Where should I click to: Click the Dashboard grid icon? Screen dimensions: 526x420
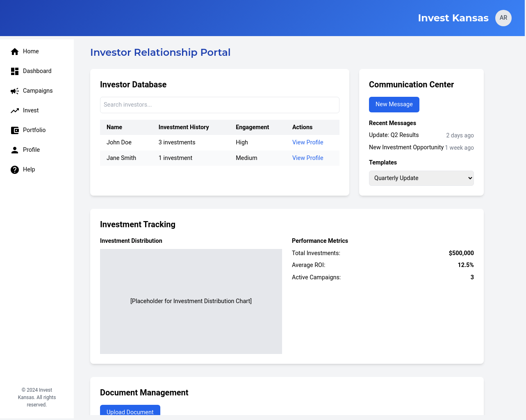pyautogui.click(x=15, y=71)
